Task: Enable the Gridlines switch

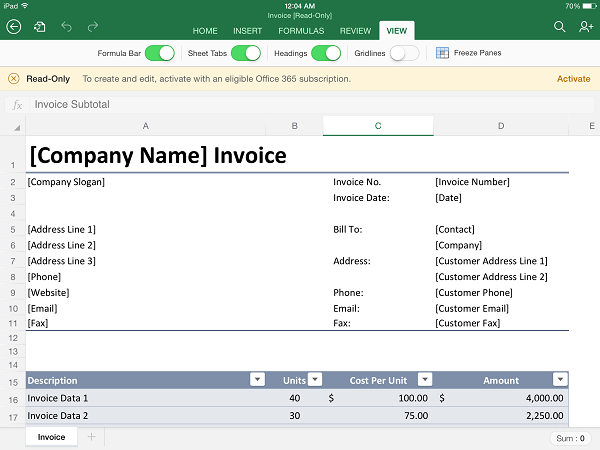Action: tap(404, 53)
